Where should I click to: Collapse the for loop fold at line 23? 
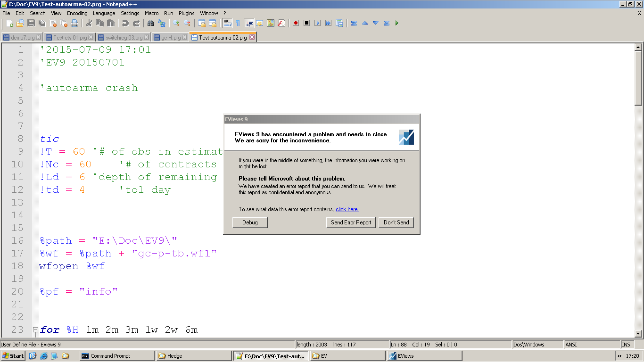pyautogui.click(x=35, y=330)
